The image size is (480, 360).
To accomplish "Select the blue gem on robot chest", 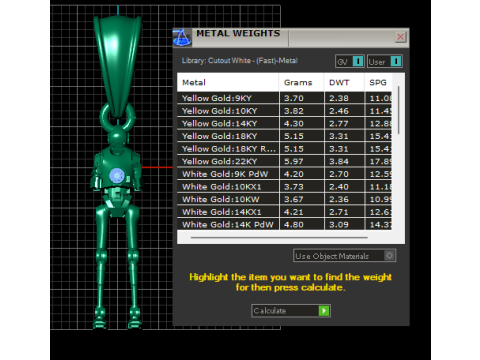I will click(117, 175).
